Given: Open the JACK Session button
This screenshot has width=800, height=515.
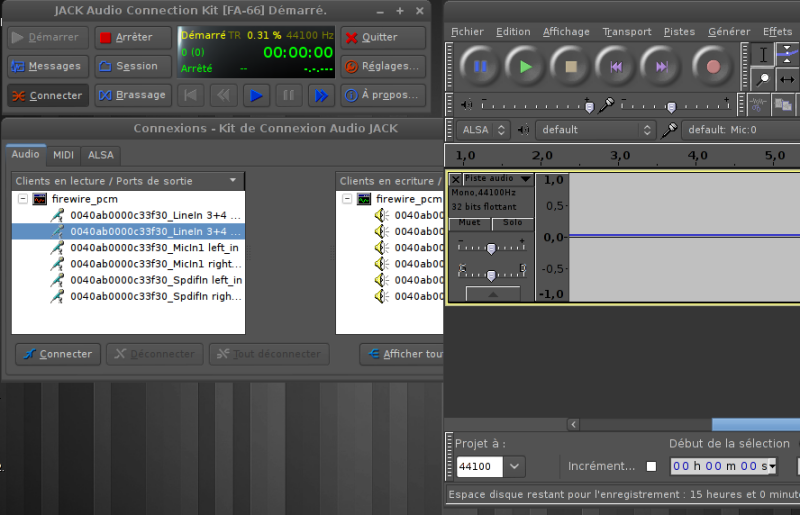Looking at the screenshot, I should coord(133,66).
